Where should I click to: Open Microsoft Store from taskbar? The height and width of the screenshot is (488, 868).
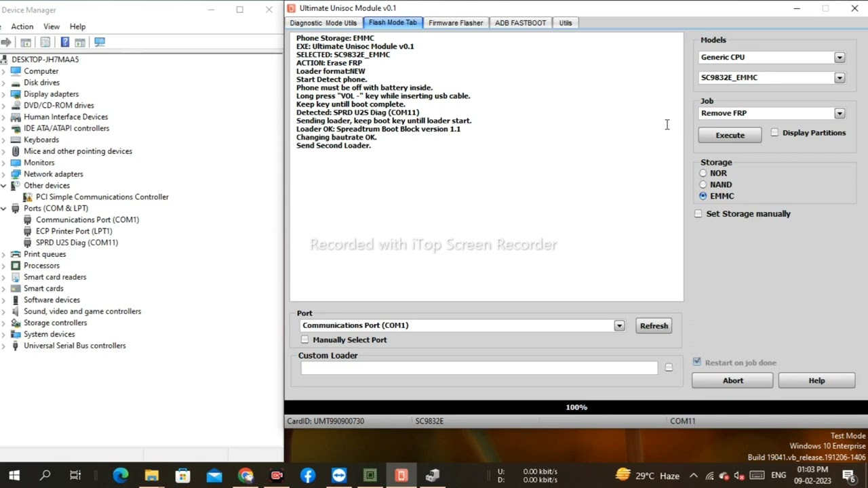[x=182, y=475]
